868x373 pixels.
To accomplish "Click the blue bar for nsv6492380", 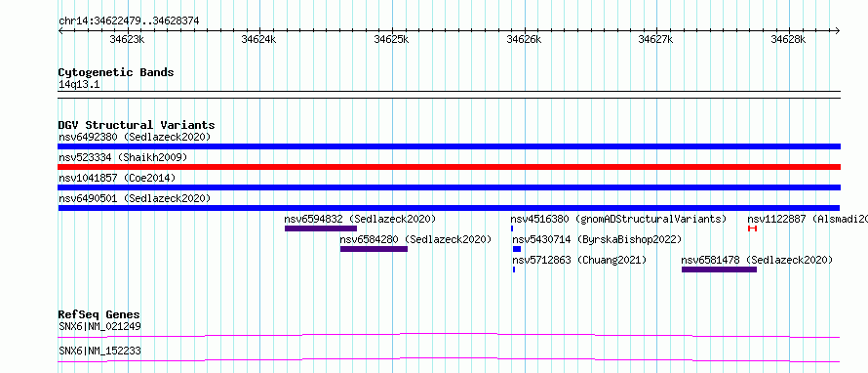I will pos(449,146).
